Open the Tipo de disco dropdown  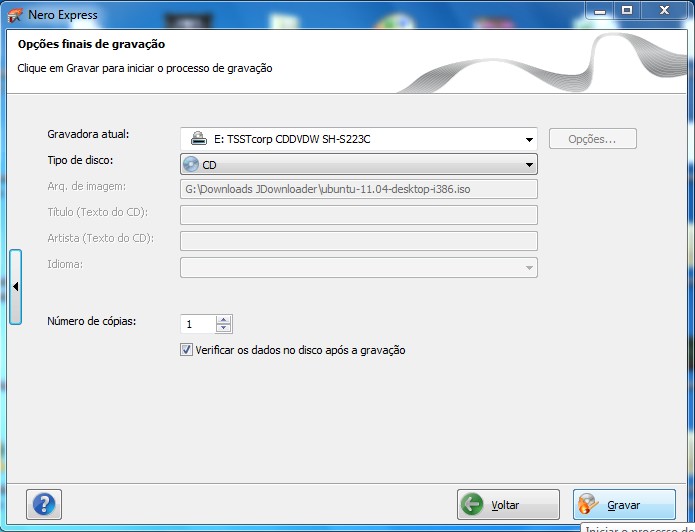tap(528, 164)
